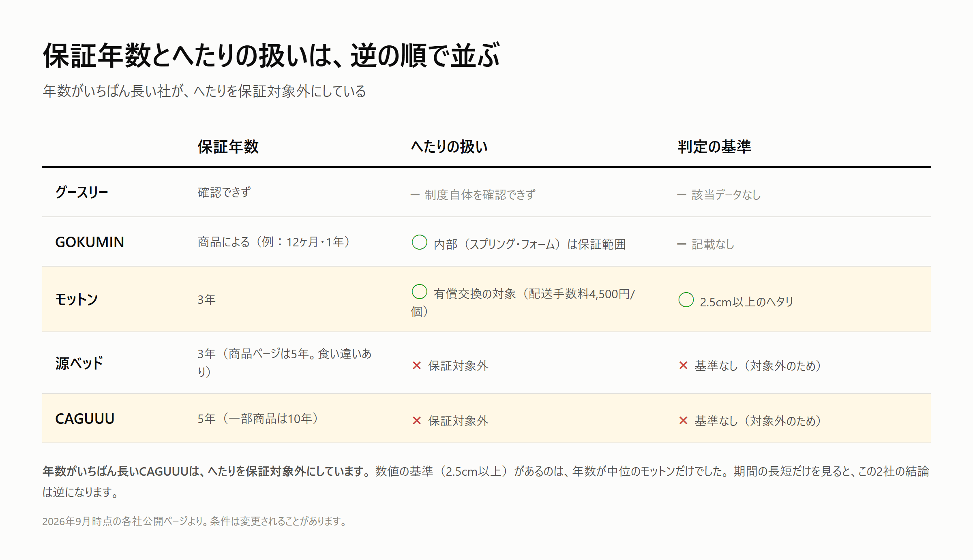Click red X beside 保証対象外 in 源ベッド row

416,365
